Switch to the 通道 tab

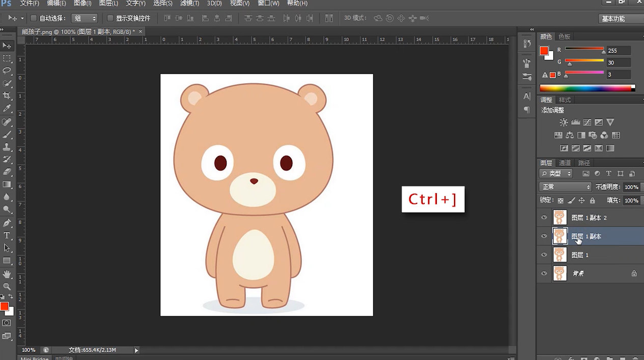click(x=565, y=163)
